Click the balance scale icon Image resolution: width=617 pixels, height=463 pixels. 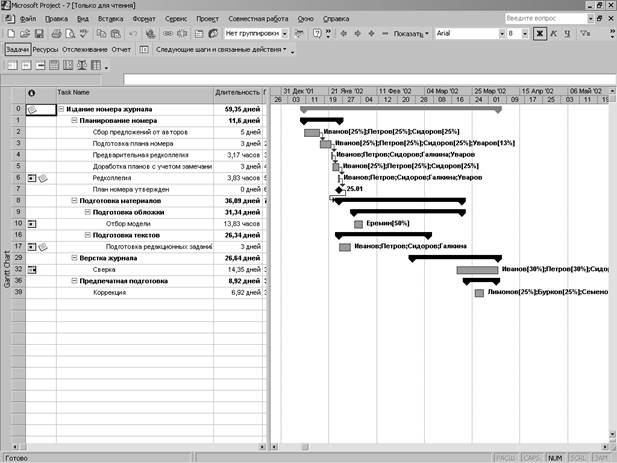click(82, 65)
